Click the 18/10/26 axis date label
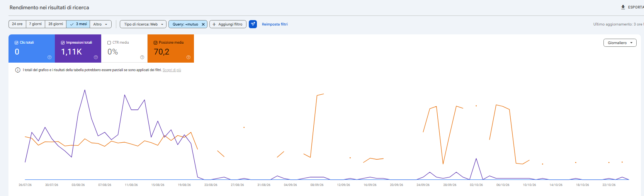This screenshot has width=644, height=196. click(x=583, y=185)
